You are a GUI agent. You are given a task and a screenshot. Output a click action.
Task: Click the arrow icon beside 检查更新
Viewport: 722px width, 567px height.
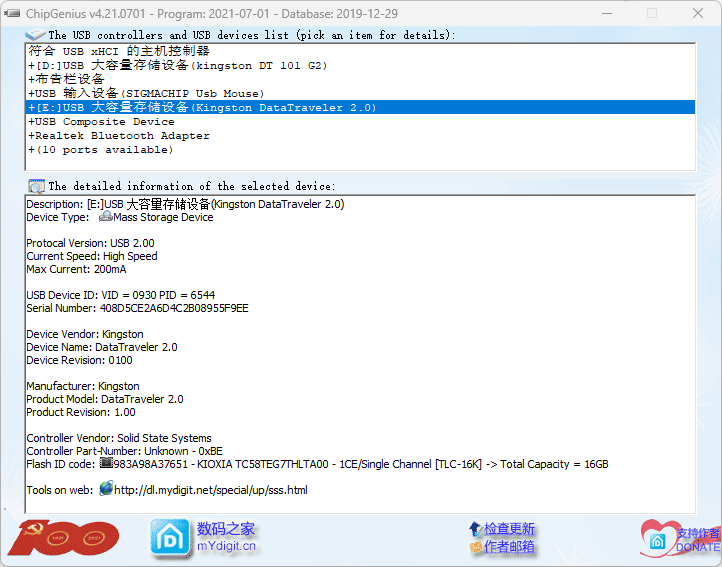point(475,529)
